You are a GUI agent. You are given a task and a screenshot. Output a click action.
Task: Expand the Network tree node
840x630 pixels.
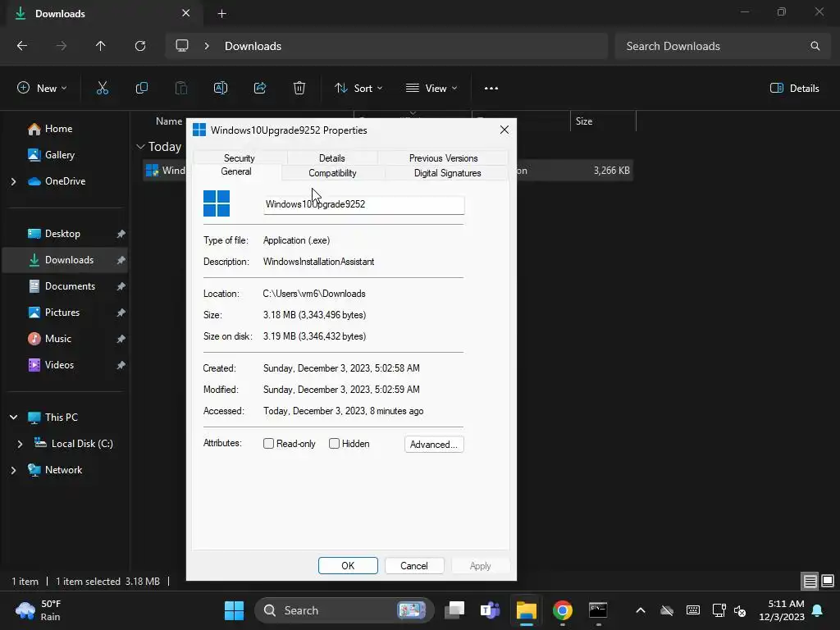[13, 470]
